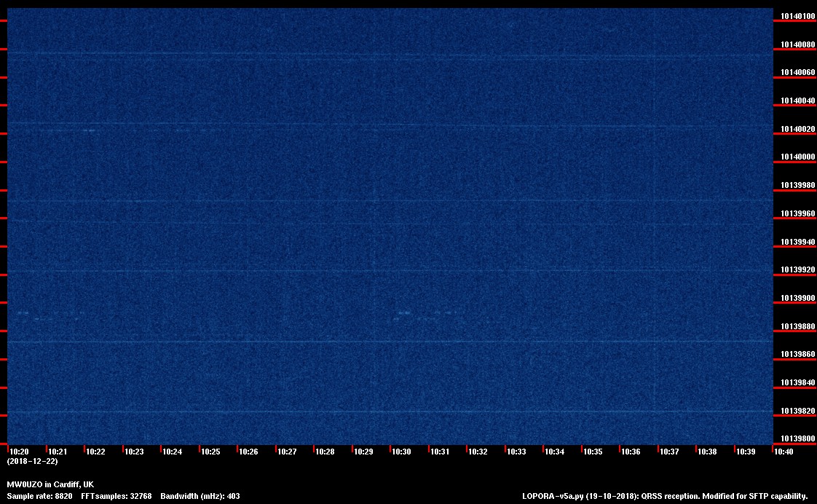Click the dotted QRSS signal near 10:30
This screenshot has width=817, height=504.
tap(402, 313)
